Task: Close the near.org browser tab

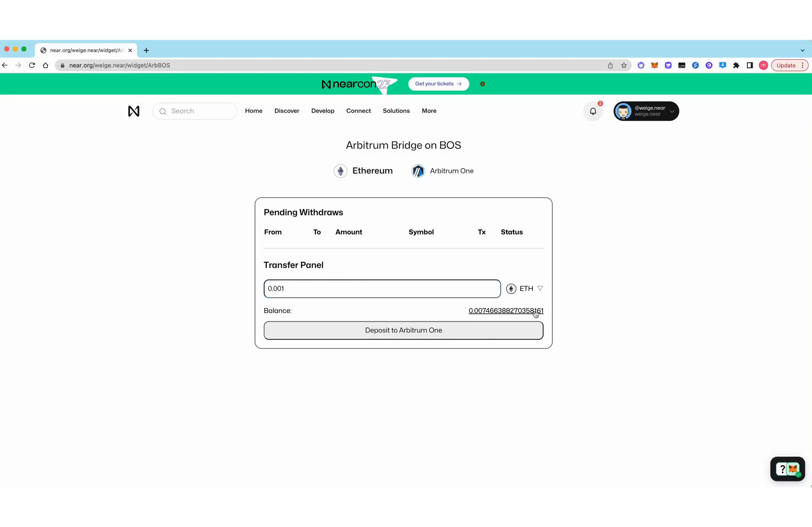Action: pyautogui.click(x=130, y=50)
